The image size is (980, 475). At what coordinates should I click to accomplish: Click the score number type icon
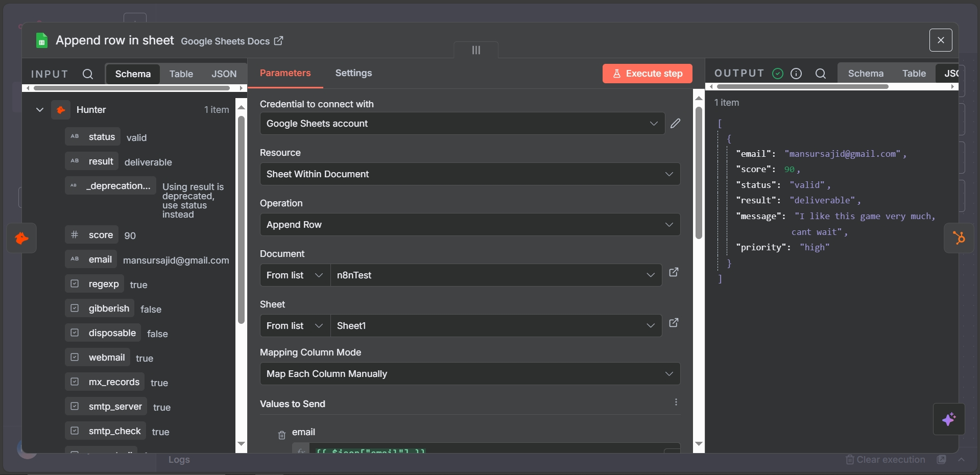tap(75, 235)
